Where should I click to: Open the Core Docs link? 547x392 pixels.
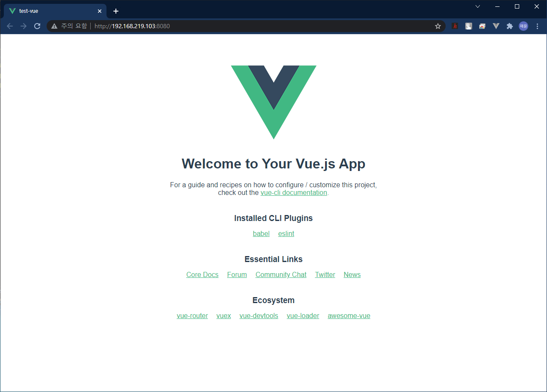202,274
